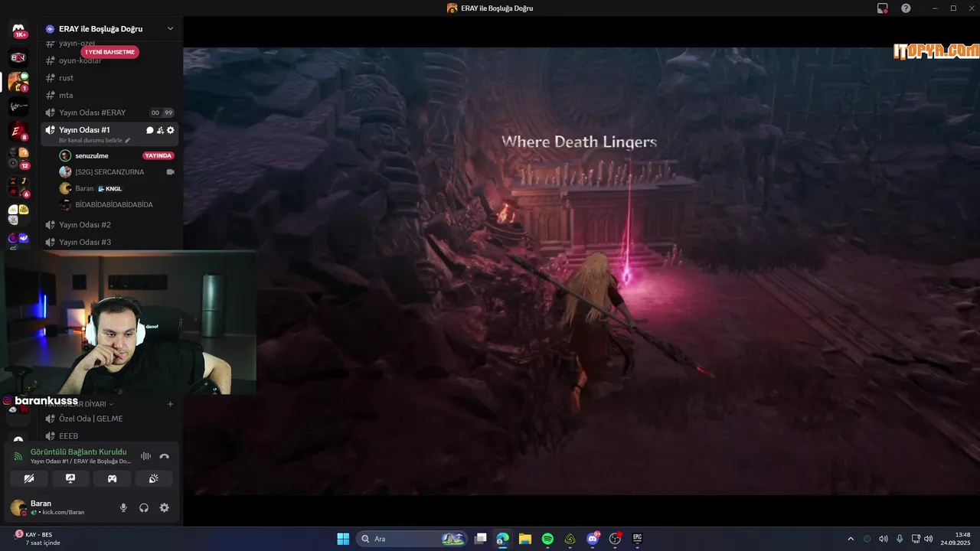This screenshot has width=980, height=551.
Task: Open Task View on taskbar
Action: (480, 539)
